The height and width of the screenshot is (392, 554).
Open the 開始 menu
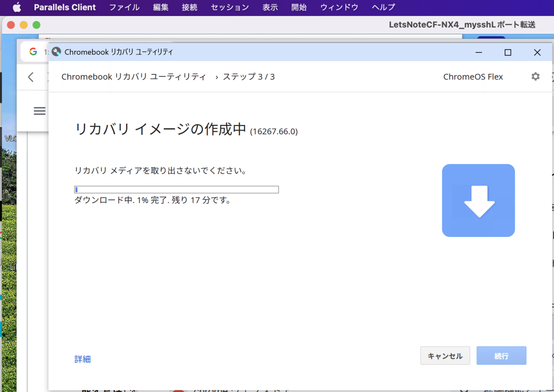click(x=299, y=7)
